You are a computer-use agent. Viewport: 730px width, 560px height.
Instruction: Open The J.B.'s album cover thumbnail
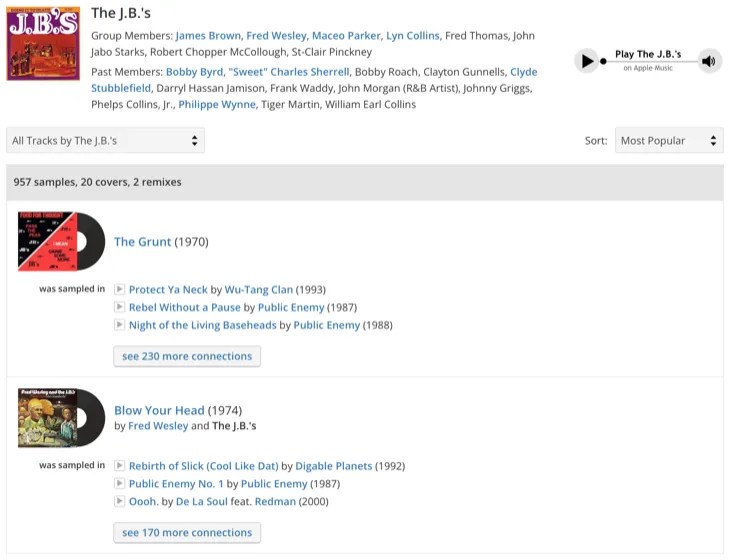click(x=43, y=43)
